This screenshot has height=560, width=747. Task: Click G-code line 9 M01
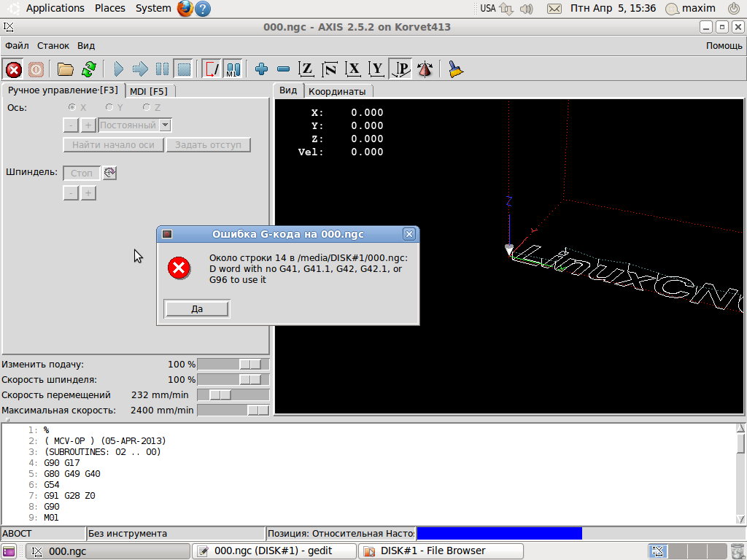pos(51,518)
